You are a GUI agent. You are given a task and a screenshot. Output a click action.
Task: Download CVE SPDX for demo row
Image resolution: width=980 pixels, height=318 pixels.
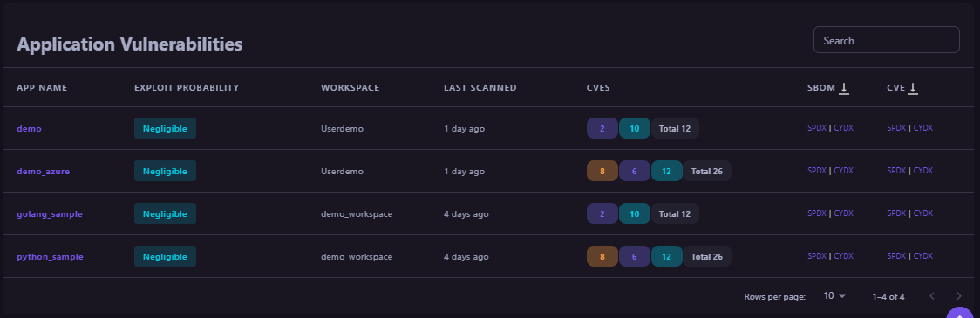click(896, 128)
